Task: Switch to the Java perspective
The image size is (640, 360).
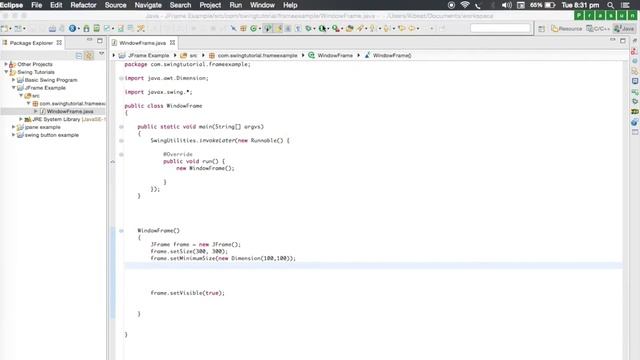Action: pos(624,29)
